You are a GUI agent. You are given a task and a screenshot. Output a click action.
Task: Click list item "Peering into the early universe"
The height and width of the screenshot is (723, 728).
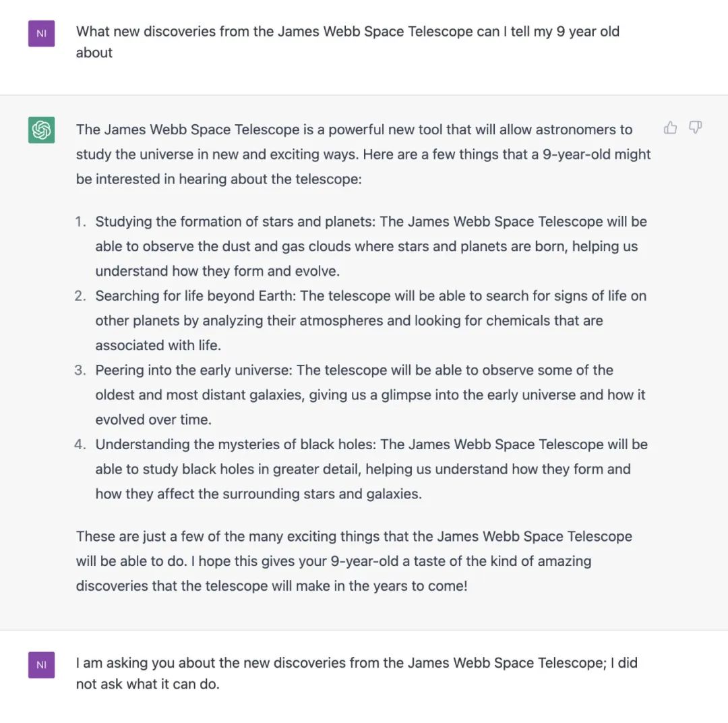pos(354,370)
